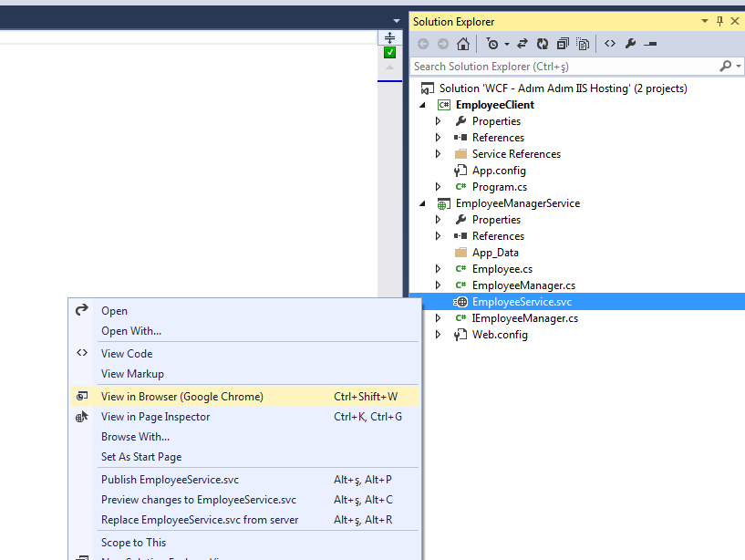Choose Replace EmployeeService.svc from server

click(244, 520)
